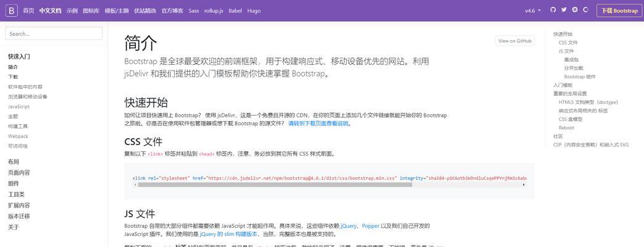644x247 pixels.
Task: Click the jQuery link in JS paragraph
Action: (348, 225)
